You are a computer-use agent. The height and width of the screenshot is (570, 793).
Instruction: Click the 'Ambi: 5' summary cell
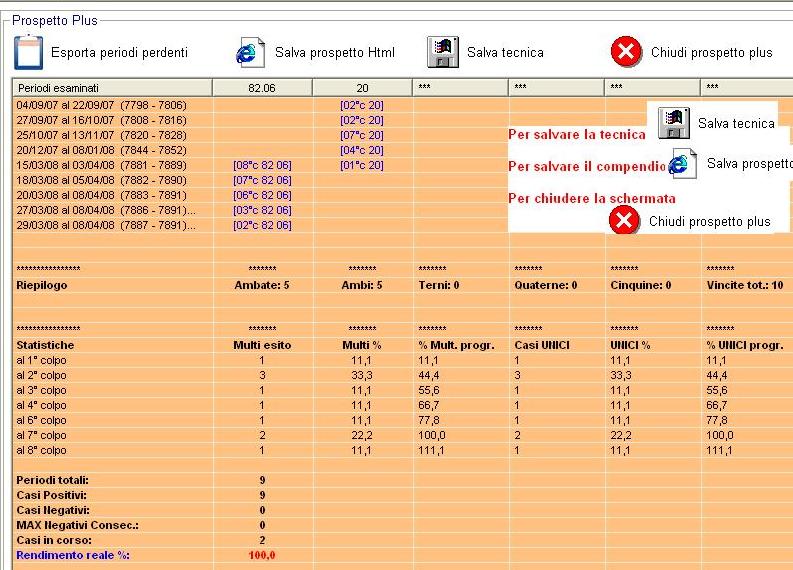point(362,285)
